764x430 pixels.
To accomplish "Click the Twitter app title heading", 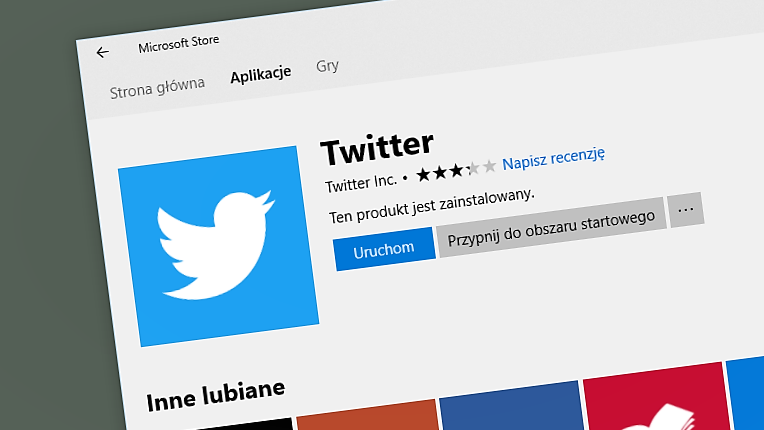I will [377, 147].
